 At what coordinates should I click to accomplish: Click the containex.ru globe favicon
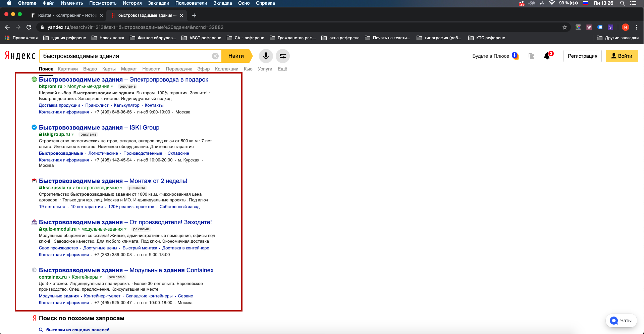[x=34, y=270]
